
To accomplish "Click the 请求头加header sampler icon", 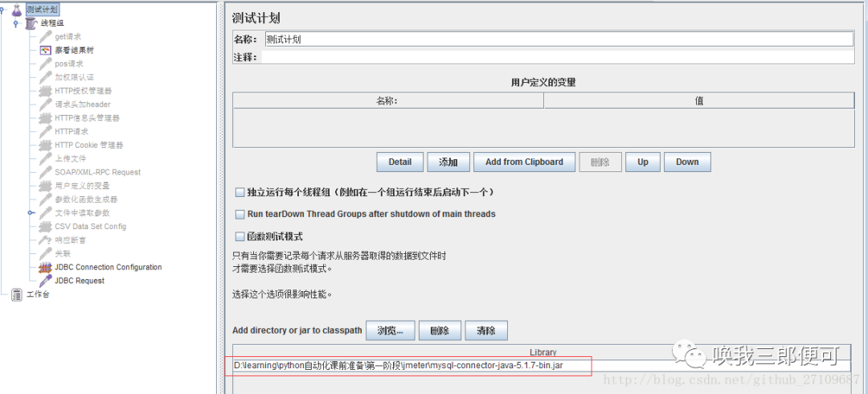I will pyautogui.click(x=45, y=105).
